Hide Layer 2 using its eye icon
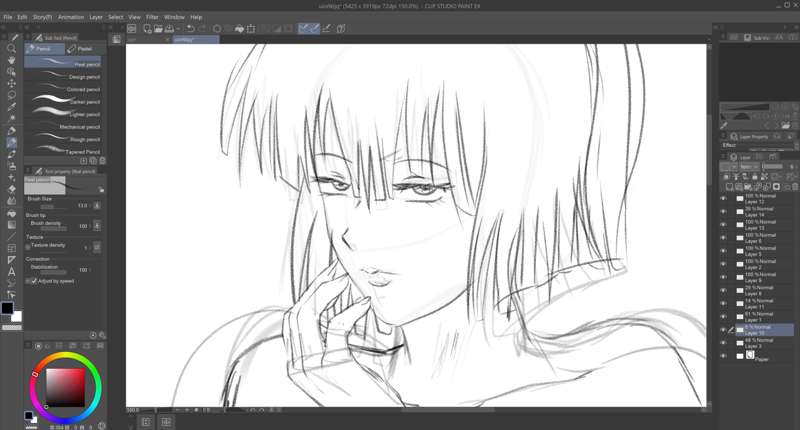 coord(723,264)
